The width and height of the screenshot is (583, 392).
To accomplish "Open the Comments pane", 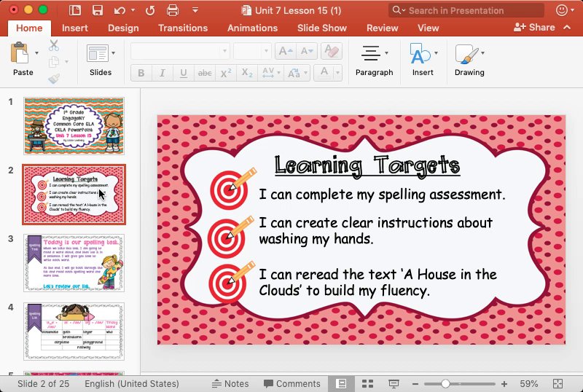I will (292, 383).
